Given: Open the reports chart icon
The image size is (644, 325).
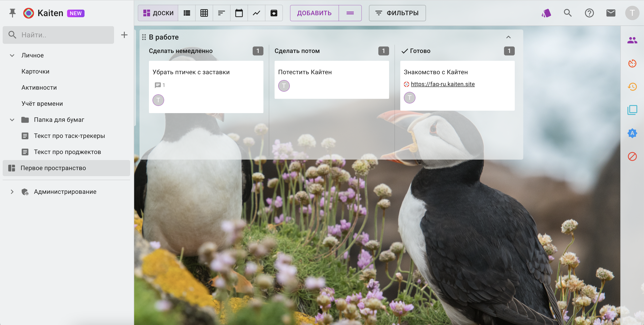Looking at the screenshot, I should (x=256, y=13).
